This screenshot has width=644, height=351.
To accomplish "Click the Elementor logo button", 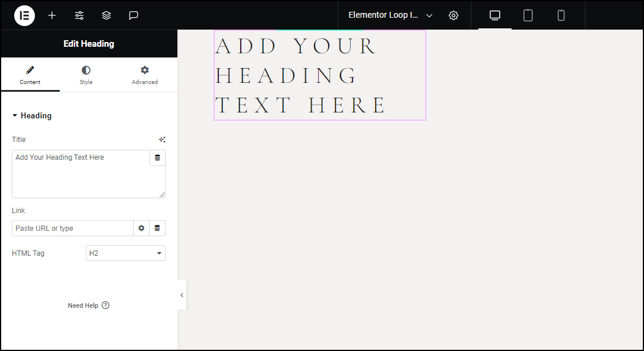I will (x=24, y=15).
